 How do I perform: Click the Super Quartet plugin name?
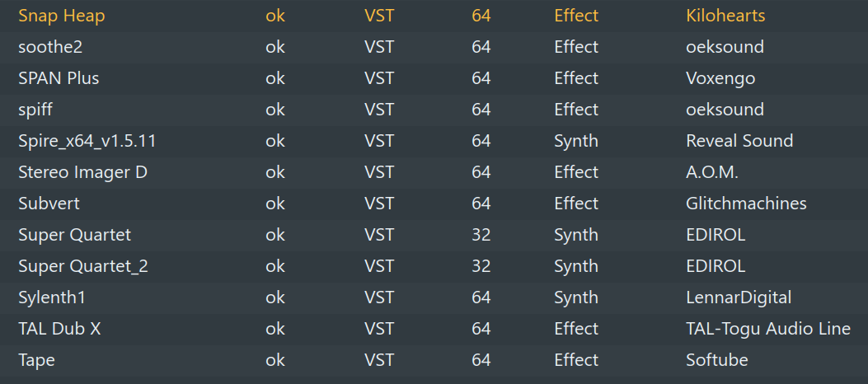(74, 235)
